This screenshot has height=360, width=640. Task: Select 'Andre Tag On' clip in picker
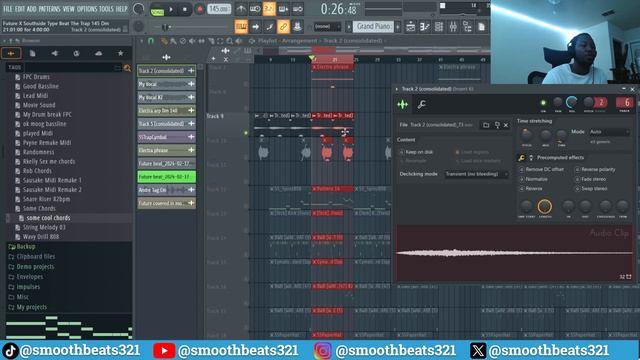tap(166, 190)
